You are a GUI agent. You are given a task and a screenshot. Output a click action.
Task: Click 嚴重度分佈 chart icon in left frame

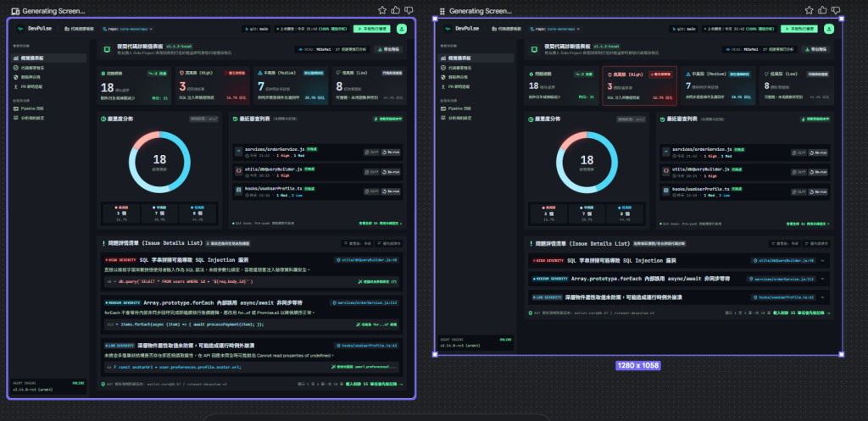point(103,119)
